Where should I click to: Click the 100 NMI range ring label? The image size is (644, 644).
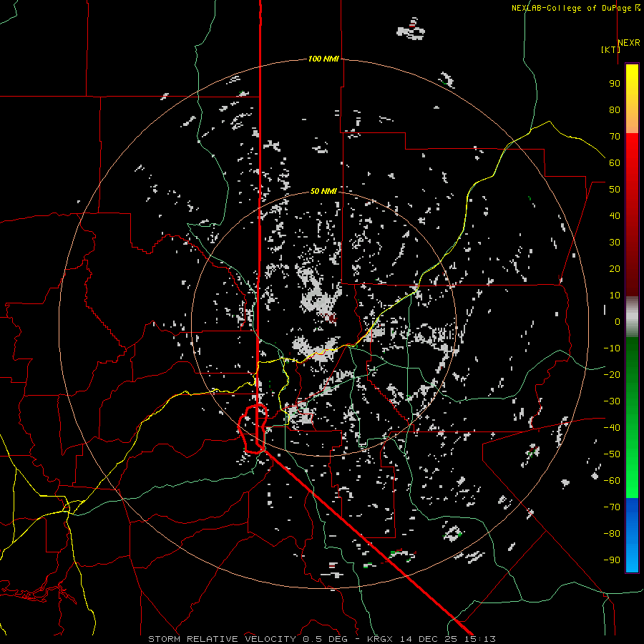pyautogui.click(x=323, y=59)
